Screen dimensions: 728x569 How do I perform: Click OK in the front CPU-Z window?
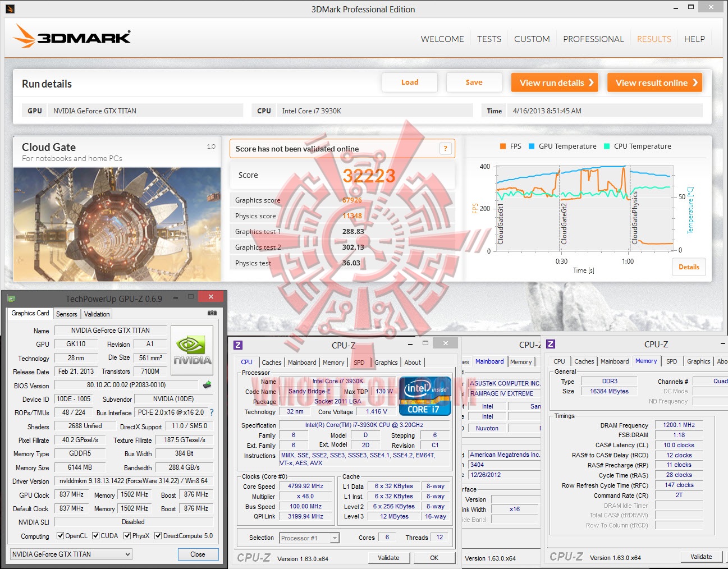(434, 558)
